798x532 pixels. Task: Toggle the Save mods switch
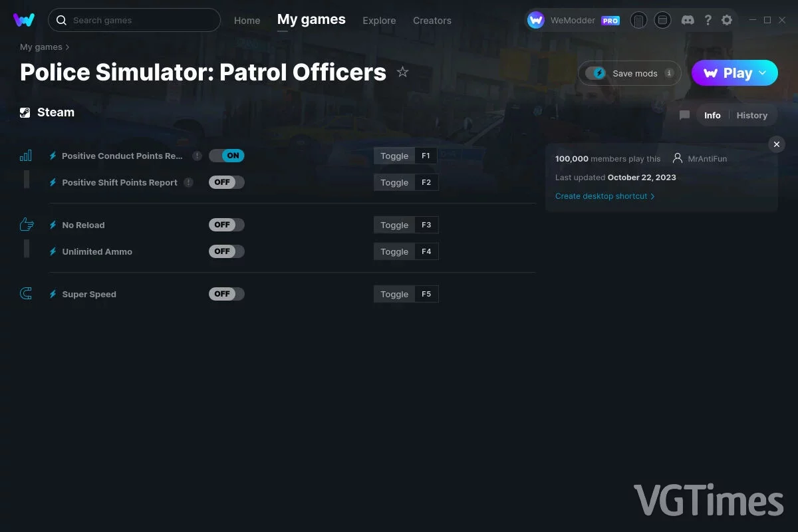pyautogui.click(x=596, y=73)
